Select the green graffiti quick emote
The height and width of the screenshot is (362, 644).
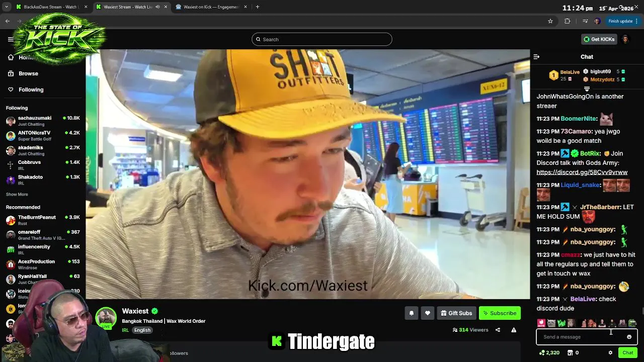pos(561,323)
